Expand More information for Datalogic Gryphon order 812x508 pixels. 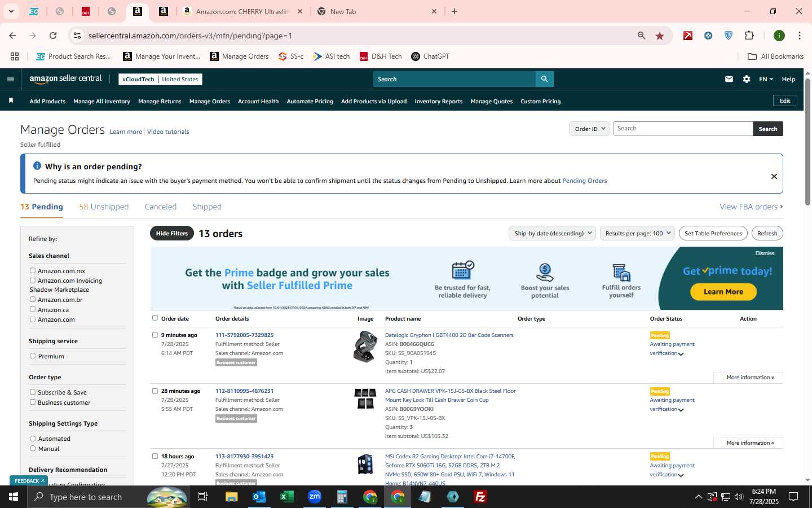748,378
